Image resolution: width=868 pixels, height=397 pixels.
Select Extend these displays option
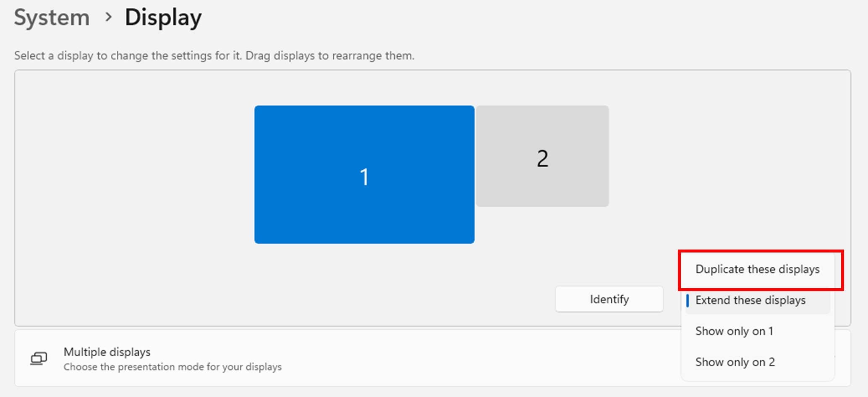tap(750, 300)
